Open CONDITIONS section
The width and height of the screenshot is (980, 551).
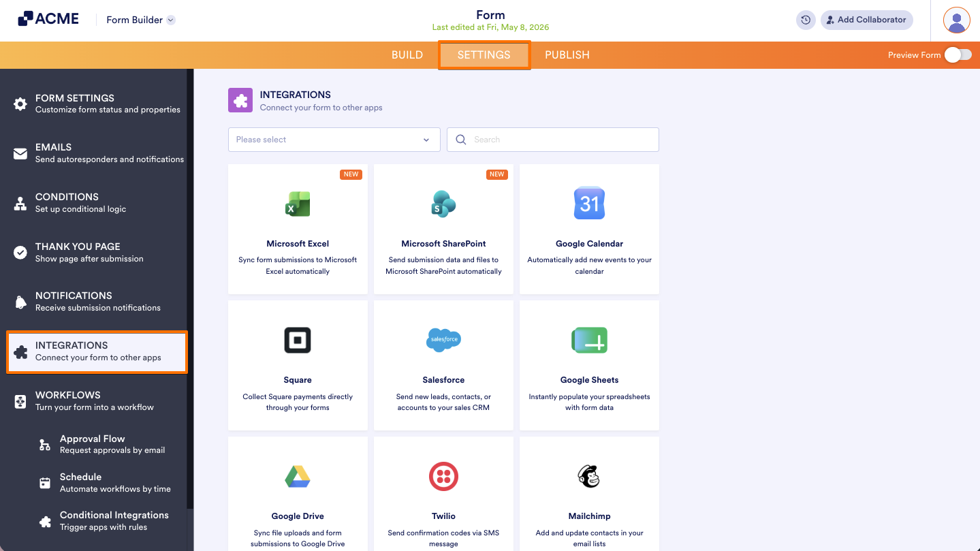tap(97, 203)
